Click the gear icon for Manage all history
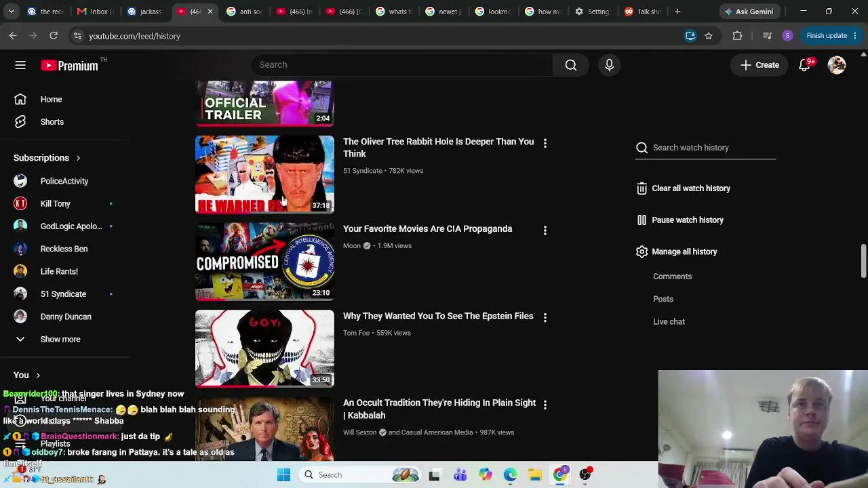Screen dimensions: 868x488 click(642, 251)
